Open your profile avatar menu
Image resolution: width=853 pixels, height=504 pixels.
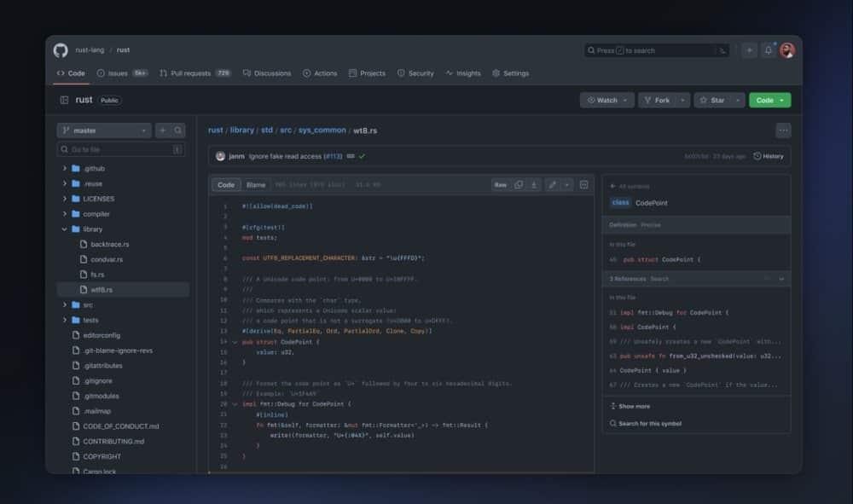787,49
